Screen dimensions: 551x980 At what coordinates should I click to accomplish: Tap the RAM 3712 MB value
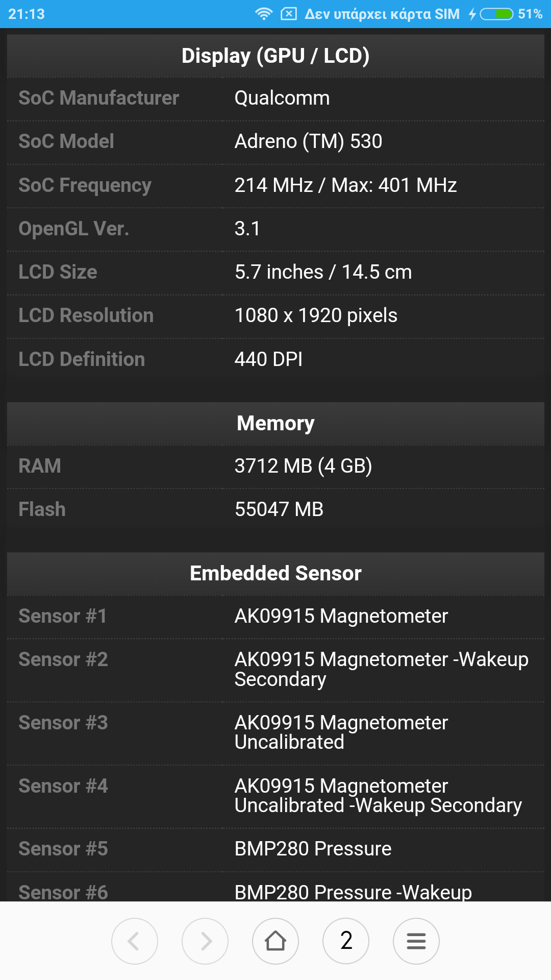click(303, 466)
